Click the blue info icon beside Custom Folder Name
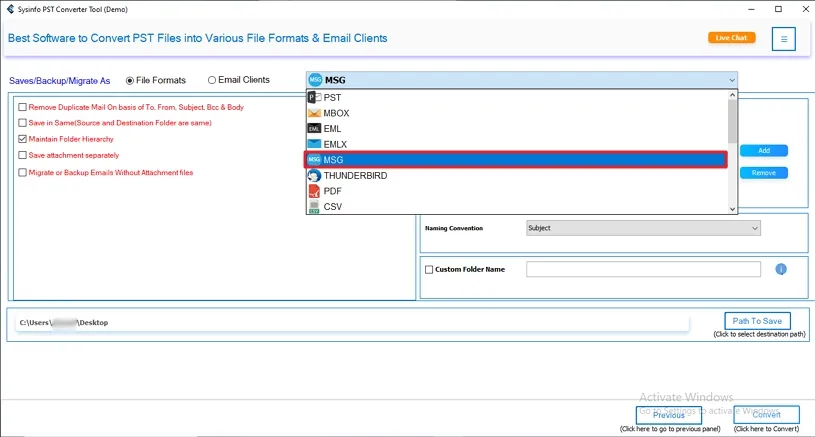Image resolution: width=815 pixels, height=437 pixels. [x=781, y=269]
